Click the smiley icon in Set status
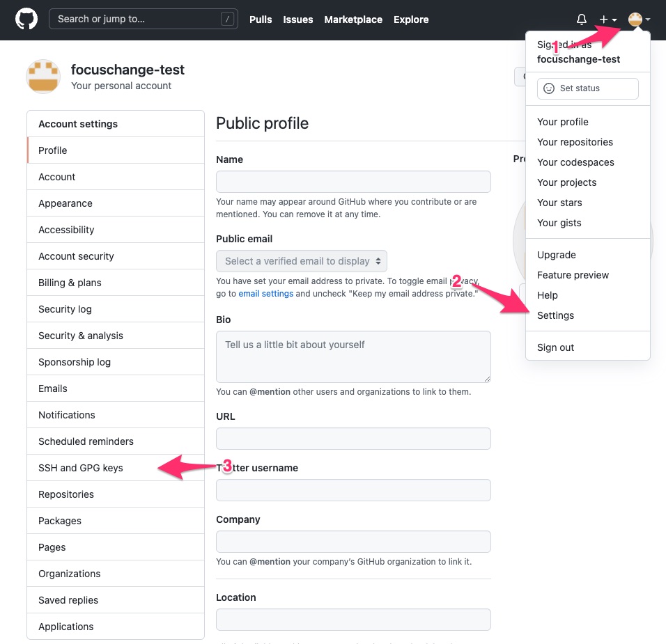Image resolution: width=666 pixels, height=644 pixels. click(549, 88)
